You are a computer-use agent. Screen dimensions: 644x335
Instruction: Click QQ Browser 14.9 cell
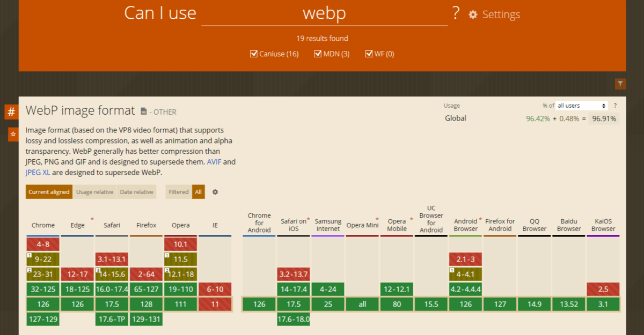(535, 304)
